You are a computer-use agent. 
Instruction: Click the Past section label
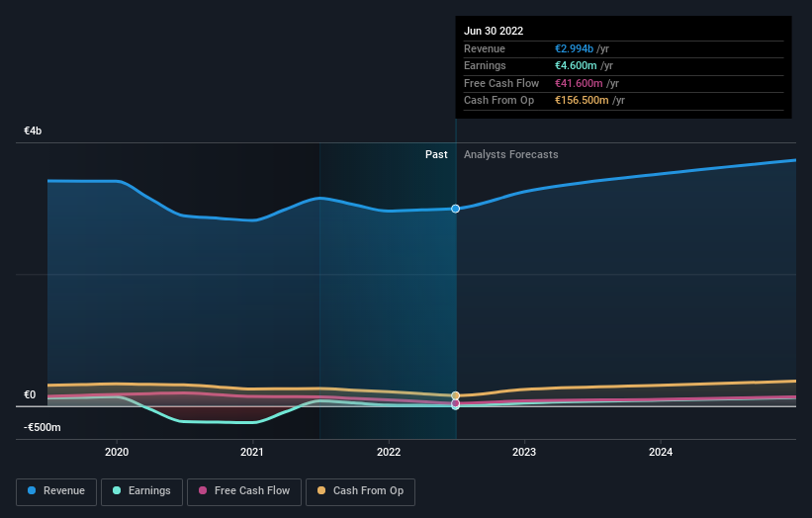pos(436,154)
